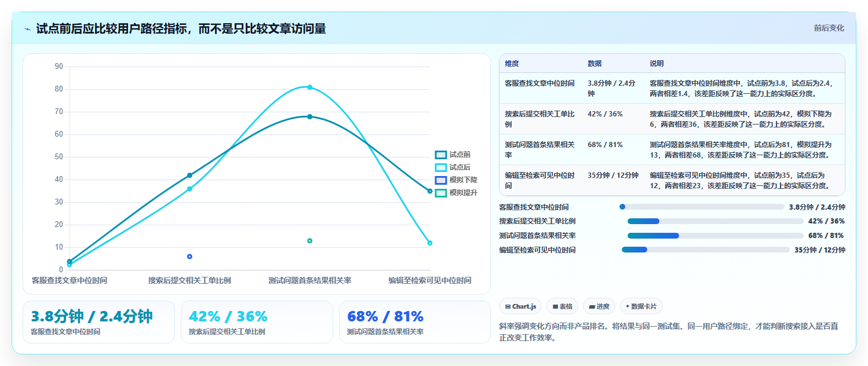Click the 进度 tag icon
The width and height of the screenshot is (868, 366).
(x=592, y=306)
